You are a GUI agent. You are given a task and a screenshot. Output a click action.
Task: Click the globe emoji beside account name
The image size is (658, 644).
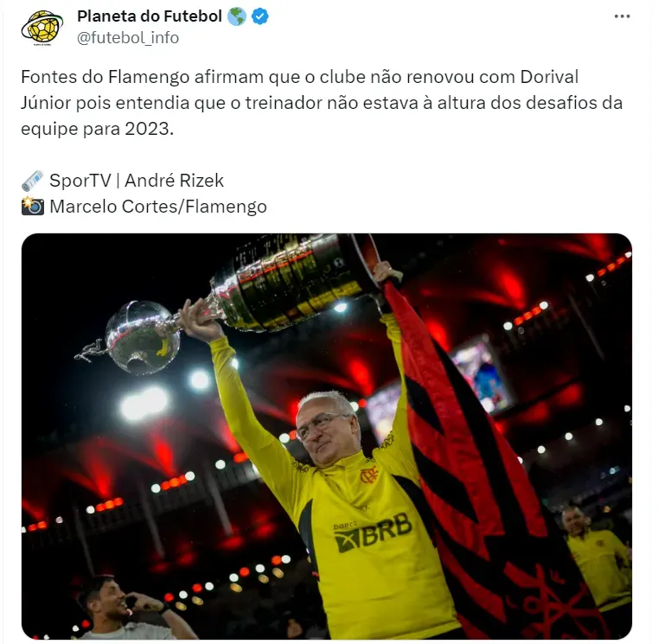coord(237,16)
